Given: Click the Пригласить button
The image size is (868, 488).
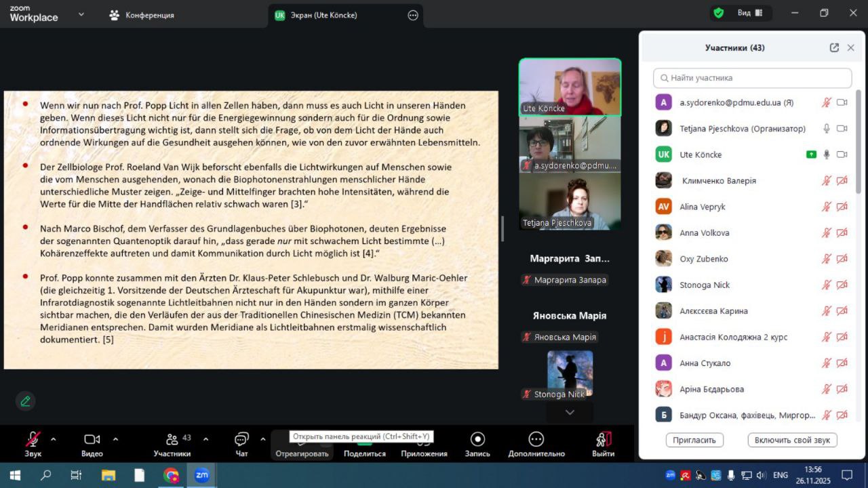Looking at the screenshot, I should [x=694, y=440].
